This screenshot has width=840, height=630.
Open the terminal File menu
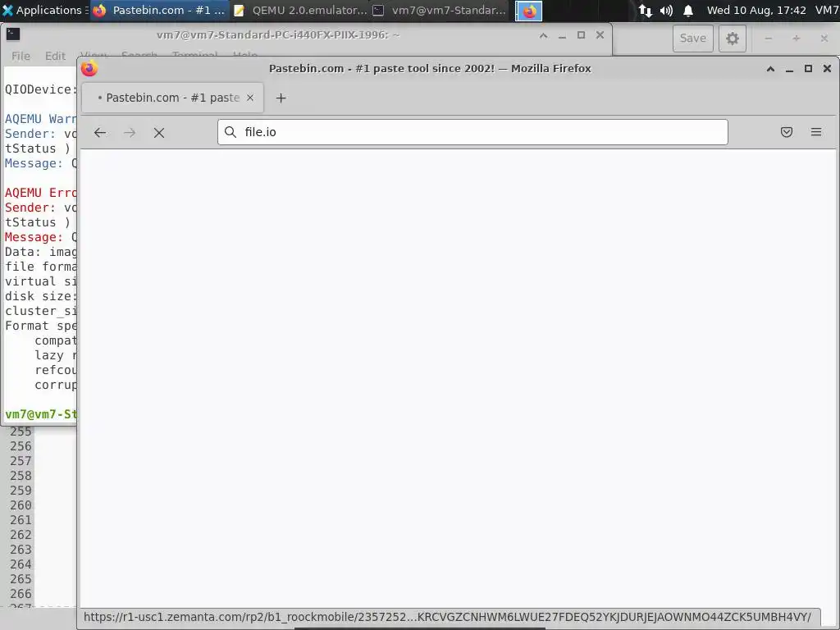point(21,56)
